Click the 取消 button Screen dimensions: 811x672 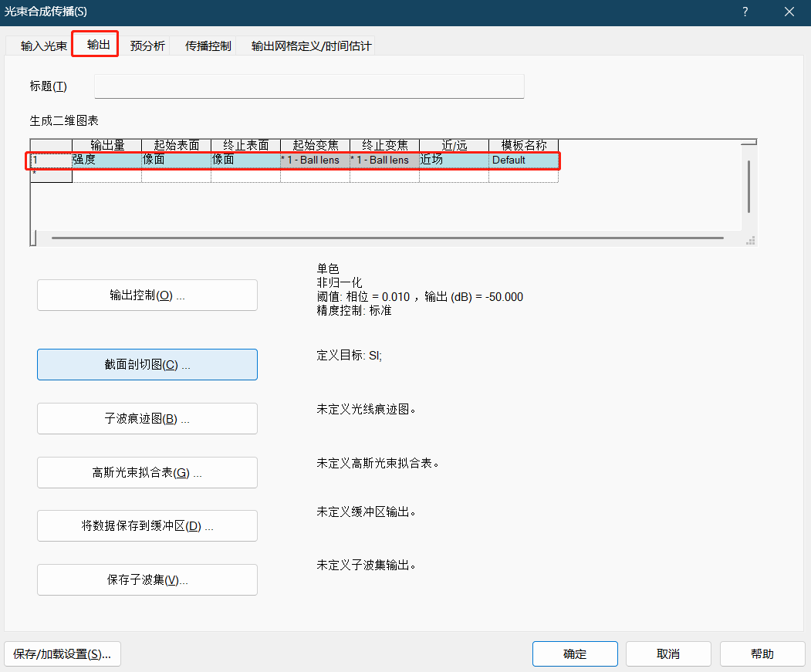click(x=668, y=653)
